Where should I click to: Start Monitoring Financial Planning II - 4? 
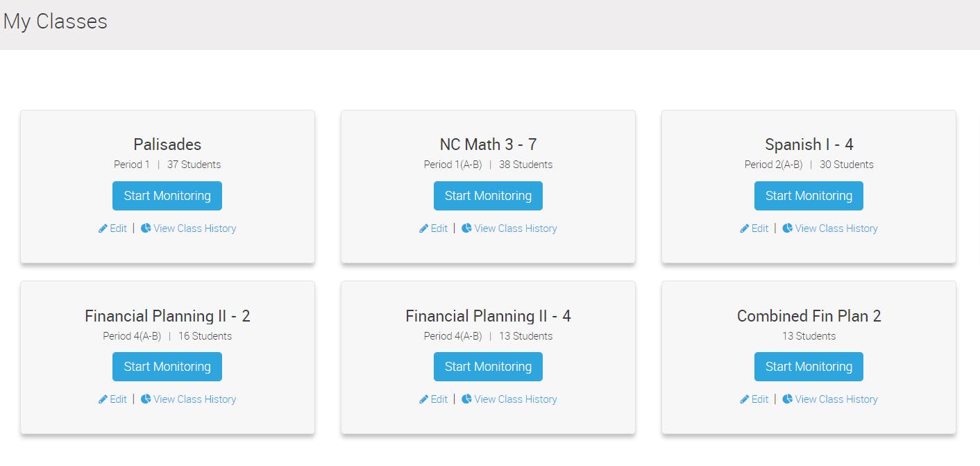point(488,367)
